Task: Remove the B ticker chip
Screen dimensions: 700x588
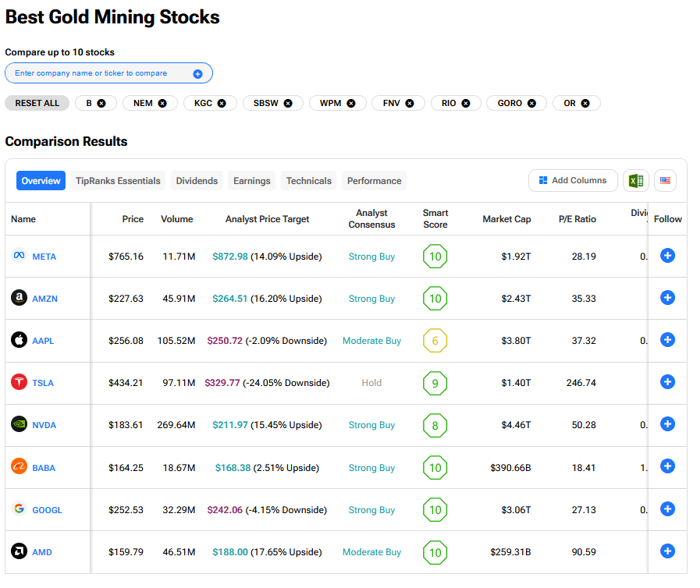Action: point(101,104)
